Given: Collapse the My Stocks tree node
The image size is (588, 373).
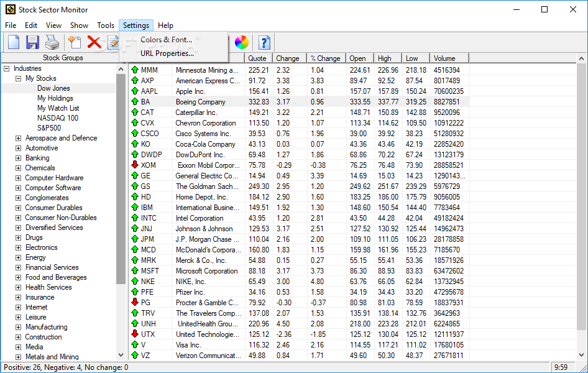Looking at the screenshot, I should (18, 78).
